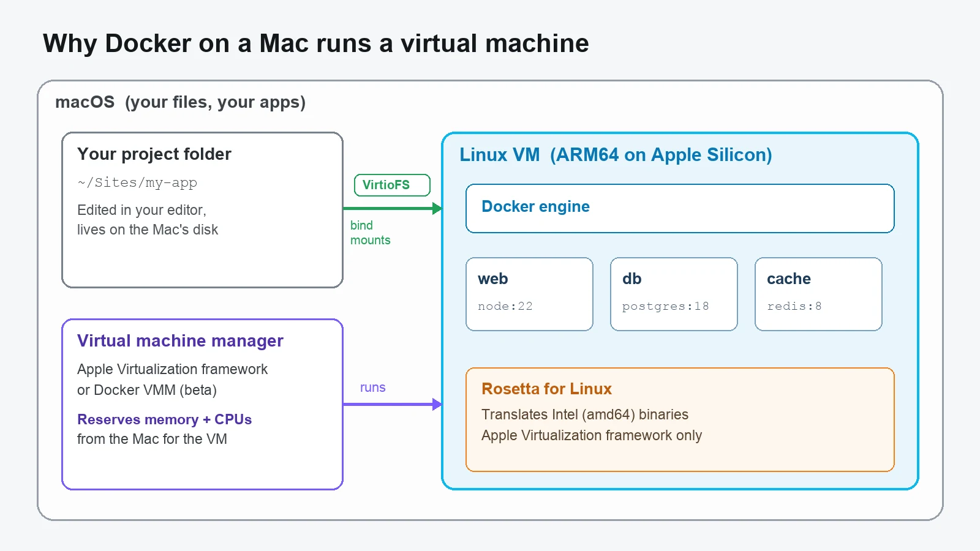Viewport: 980px width, 551px height.
Task: Click 'or Docker VMM (beta)' text
Action: 147,390
